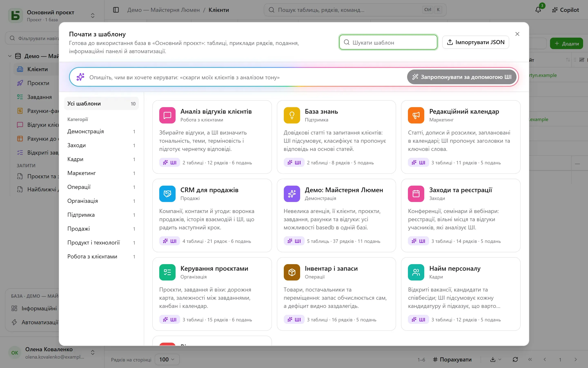Click the sparkle icon in the AI prompt bar
588x368 pixels.
80,77
